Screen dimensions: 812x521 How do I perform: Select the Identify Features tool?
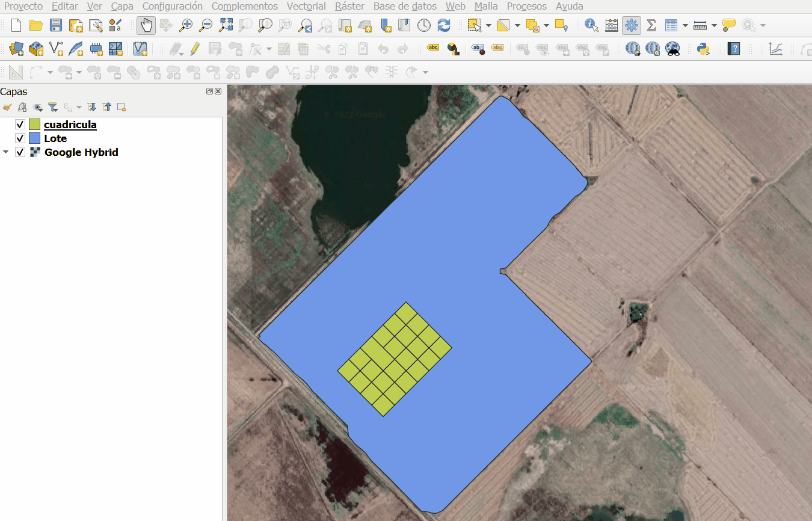click(591, 25)
